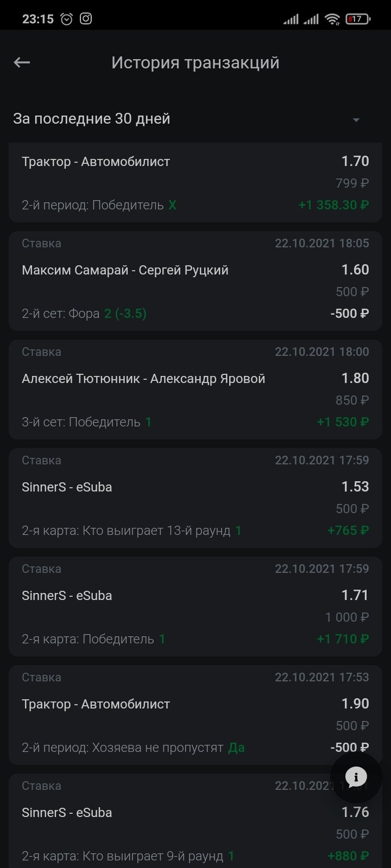Tap the back arrow icon

pyautogui.click(x=22, y=63)
